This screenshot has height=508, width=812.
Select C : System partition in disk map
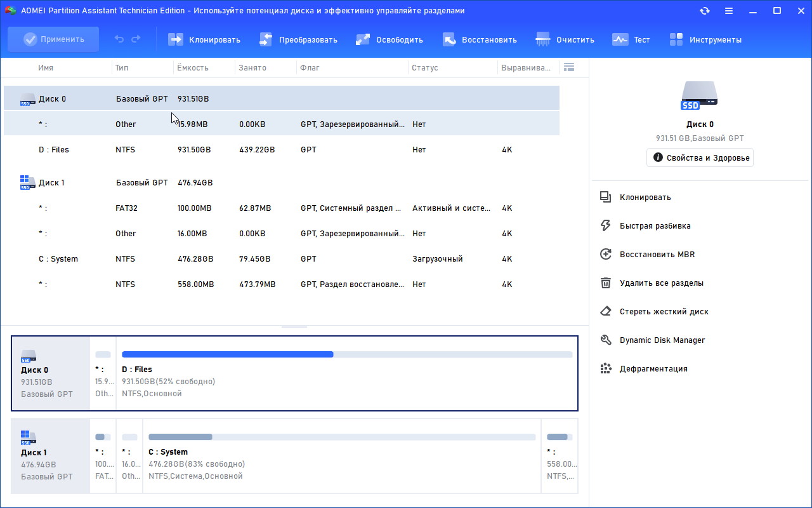[342, 456]
